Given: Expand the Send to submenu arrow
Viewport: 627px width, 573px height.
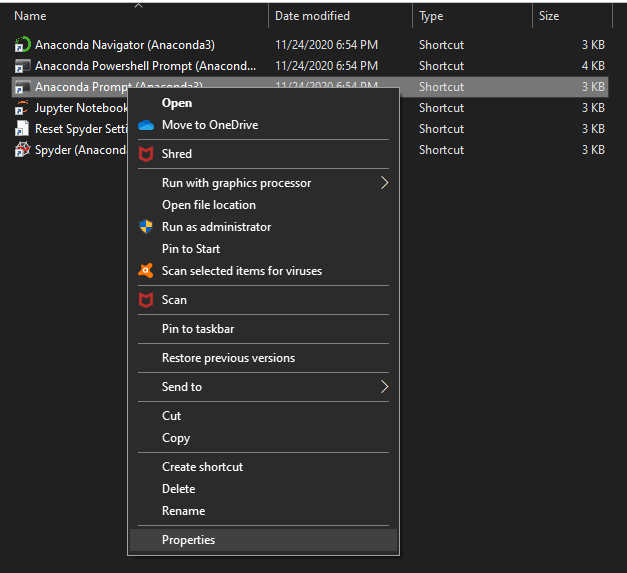Looking at the screenshot, I should (x=383, y=387).
